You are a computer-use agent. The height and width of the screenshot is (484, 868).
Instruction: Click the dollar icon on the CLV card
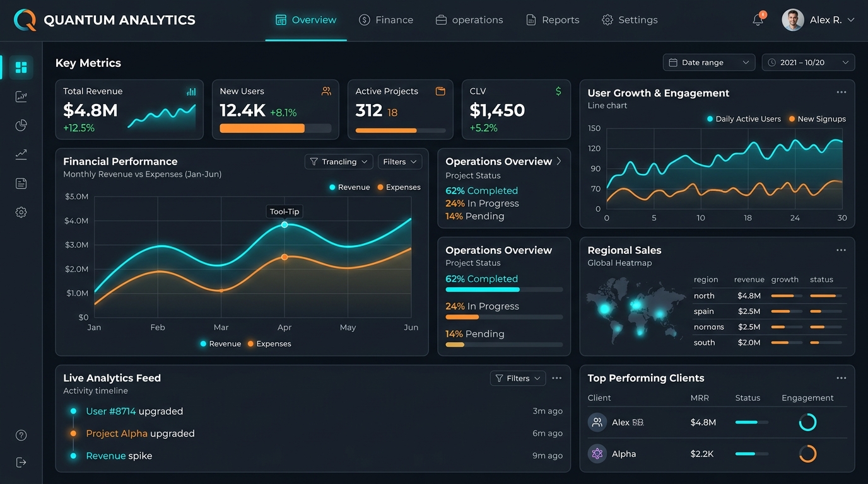click(x=558, y=91)
